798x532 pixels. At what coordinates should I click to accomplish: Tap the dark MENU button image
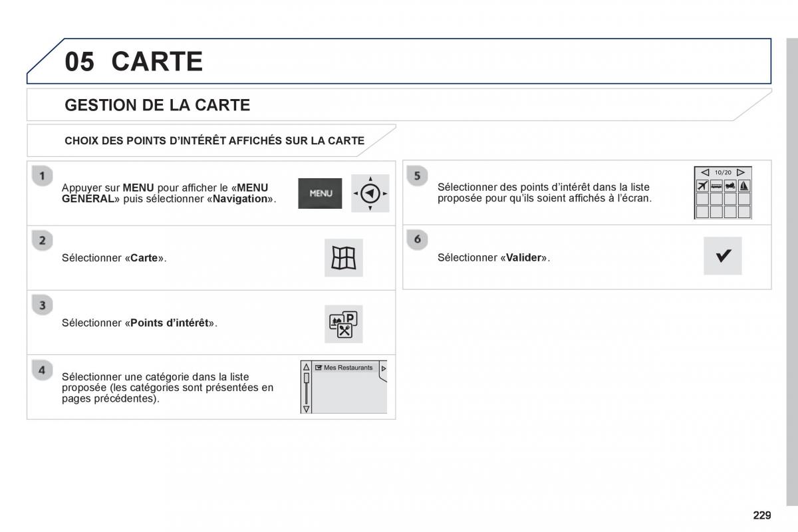(320, 194)
